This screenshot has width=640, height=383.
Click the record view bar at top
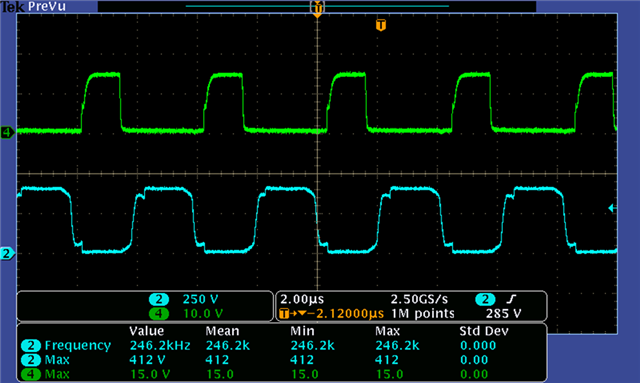tap(317, 6)
